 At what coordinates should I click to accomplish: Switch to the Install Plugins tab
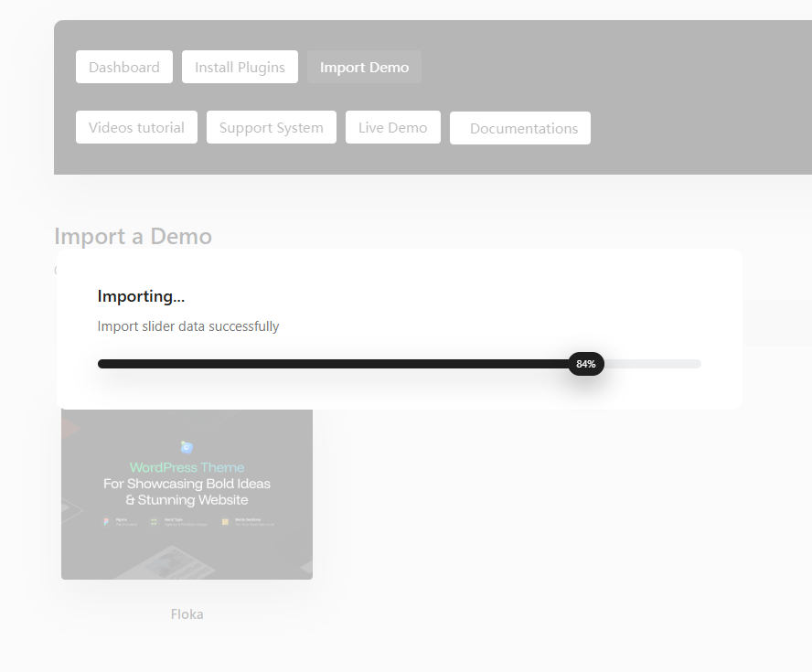pos(240,67)
